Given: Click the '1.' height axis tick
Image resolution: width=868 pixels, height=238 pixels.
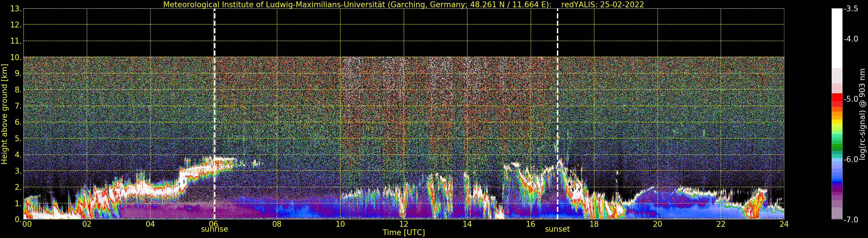Looking at the screenshot, I should click(x=18, y=204).
